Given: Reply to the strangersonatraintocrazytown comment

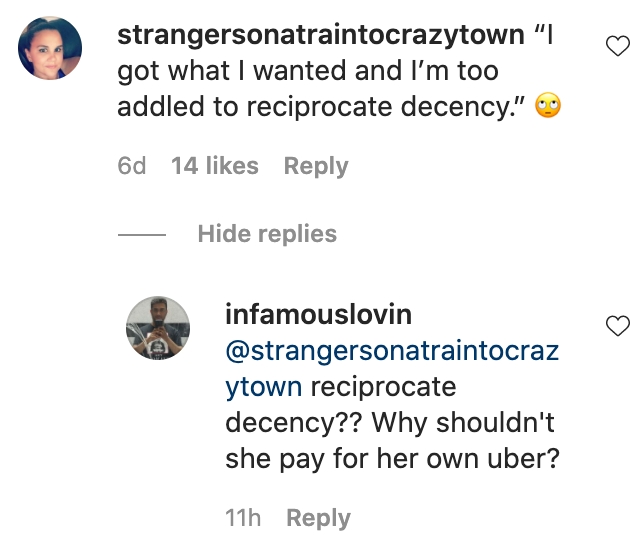Looking at the screenshot, I should coord(316,166).
